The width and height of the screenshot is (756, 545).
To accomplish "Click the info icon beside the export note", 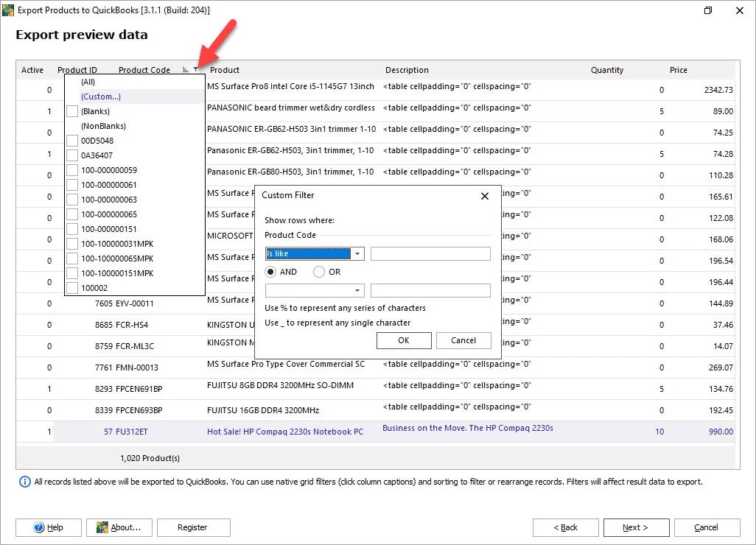I will tap(26, 482).
